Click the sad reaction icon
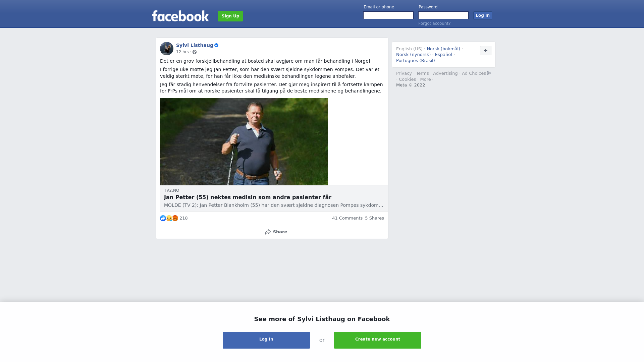 pyautogui.click(x=169, y=218)
